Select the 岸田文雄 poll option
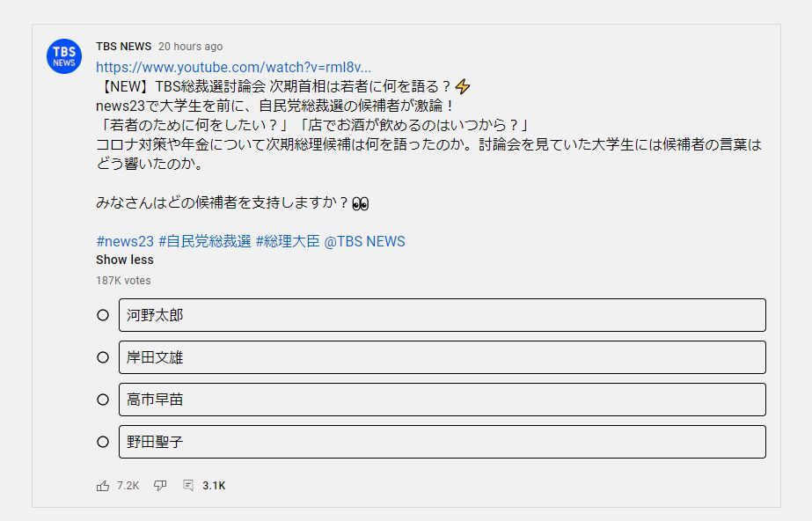The height and width of the screenshot is (521, 812). pyautogui.click(x=102, y=357)
